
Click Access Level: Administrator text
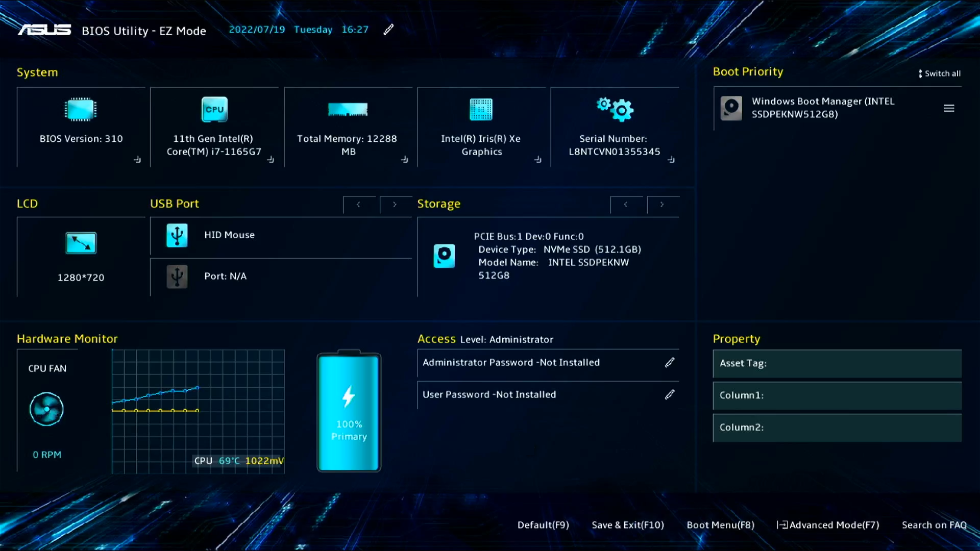485,339
